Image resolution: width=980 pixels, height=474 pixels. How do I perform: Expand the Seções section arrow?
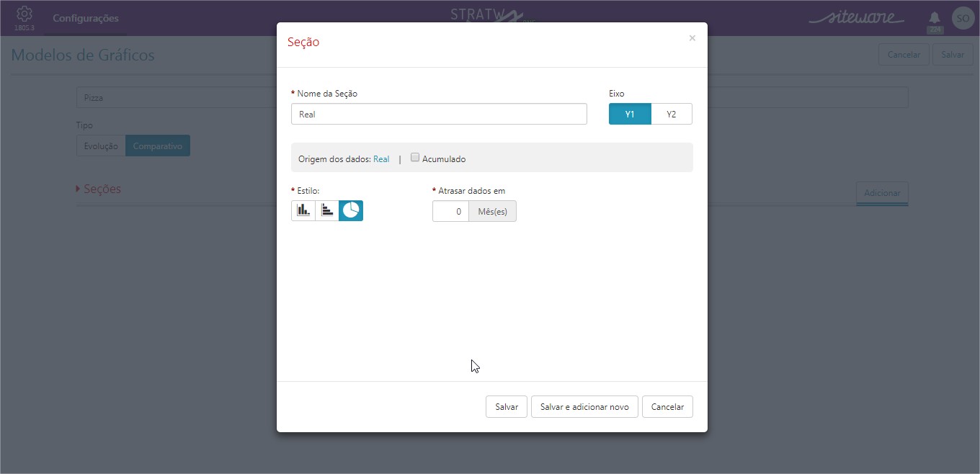(x=79, y=189)
